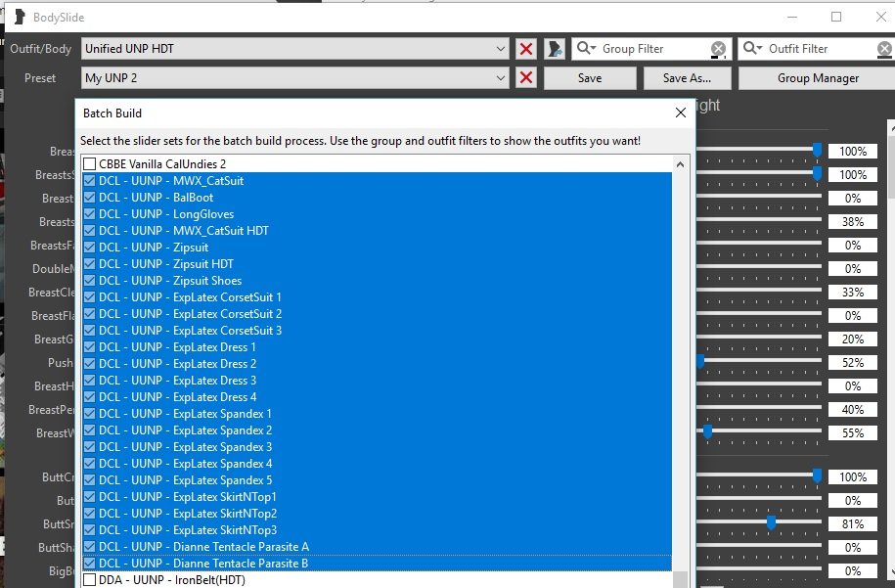Check DDA - UUNP - IronBelt(HDT)
Screen dimensions: 895x588
(90, 580)
